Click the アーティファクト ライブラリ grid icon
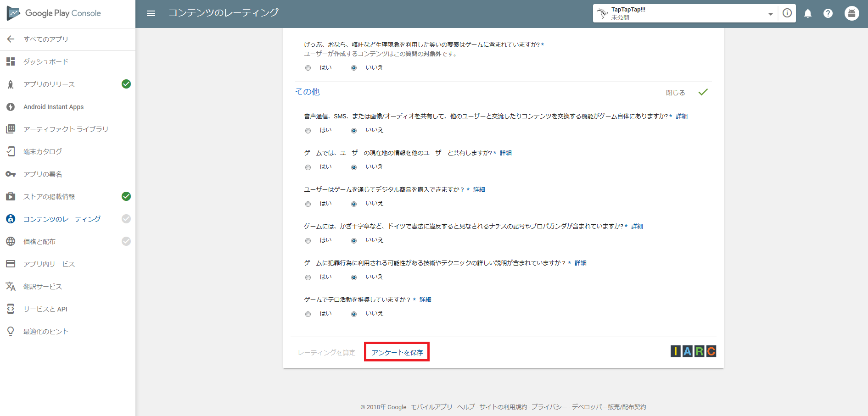 11,129
